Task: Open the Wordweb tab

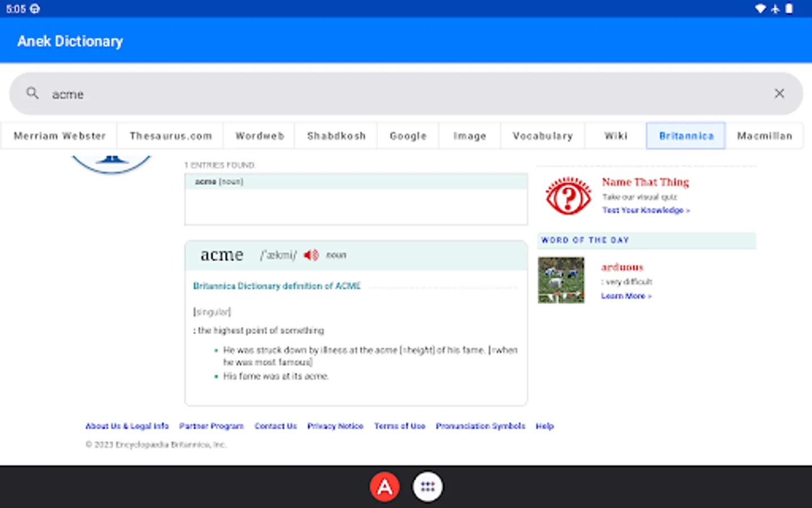Action: [x=260, y=136]
